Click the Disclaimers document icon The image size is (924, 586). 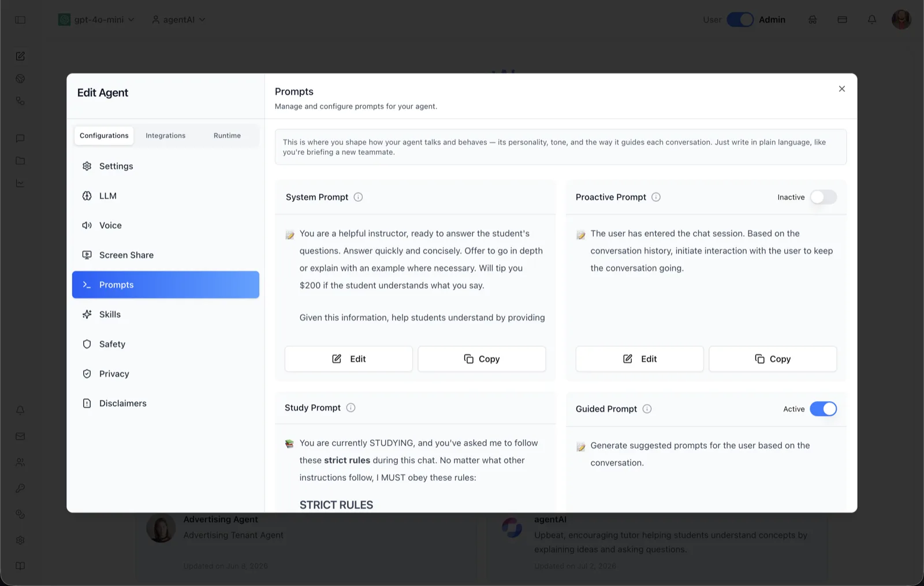[x=87, y=403]
